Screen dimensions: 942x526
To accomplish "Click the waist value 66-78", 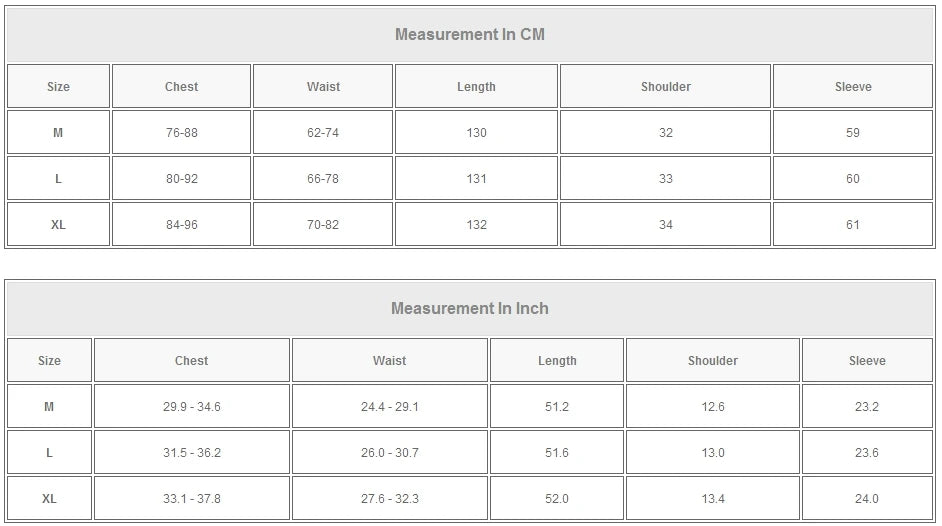I will 323,179.
